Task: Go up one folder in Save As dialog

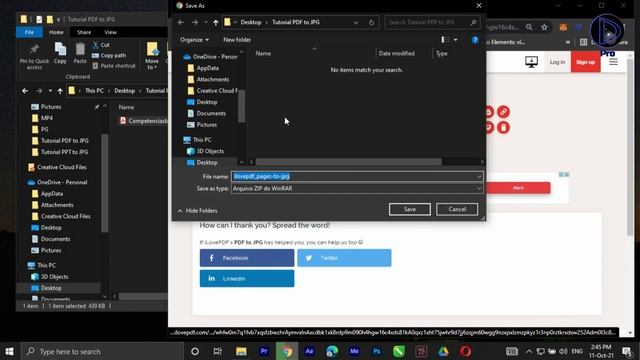Action: coord(216,22)
